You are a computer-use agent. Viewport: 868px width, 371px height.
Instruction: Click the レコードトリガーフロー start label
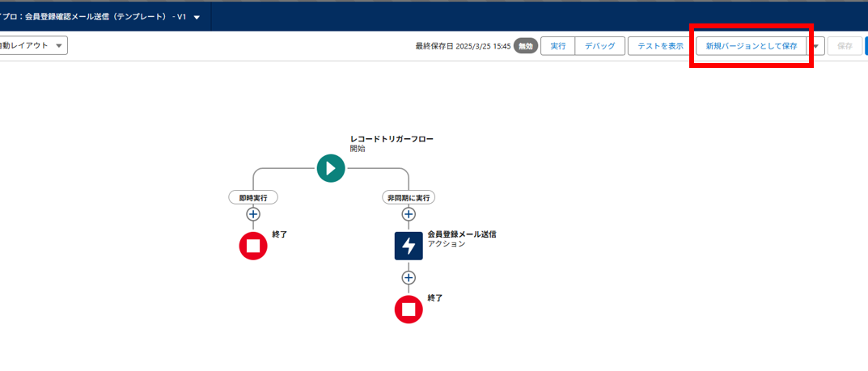(x=392, y=139)
